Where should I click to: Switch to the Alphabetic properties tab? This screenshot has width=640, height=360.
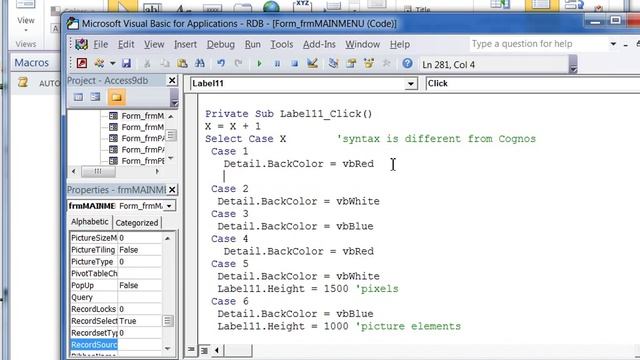click(89, 222)
